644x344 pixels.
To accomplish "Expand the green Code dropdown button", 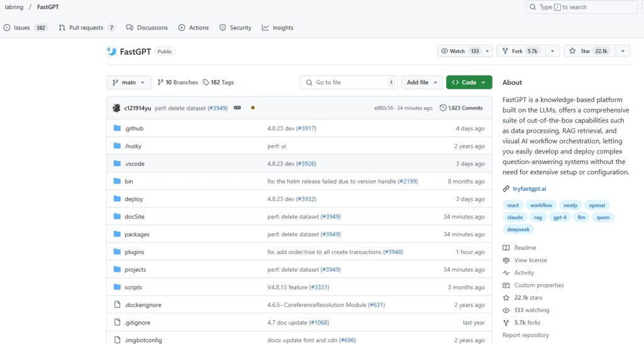I will coord(469,82).
